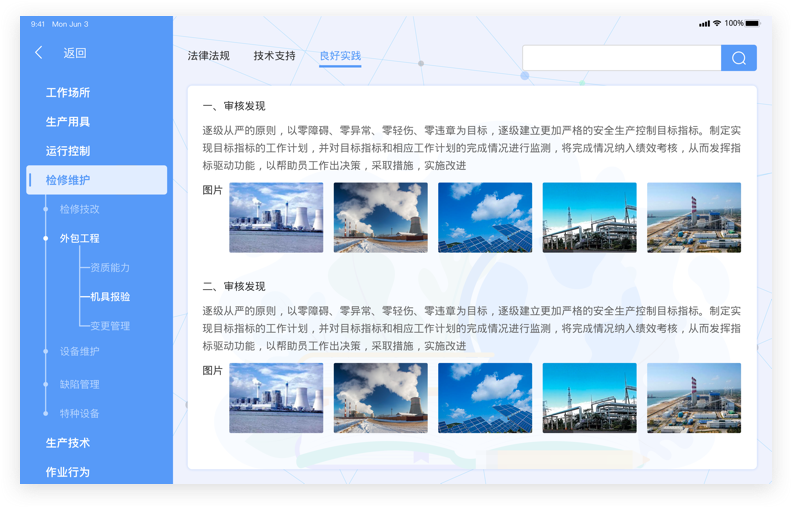Screen dimensions: 792x508
Task: Select 检修技改 tree item
Action: click(x=79, y=209)
